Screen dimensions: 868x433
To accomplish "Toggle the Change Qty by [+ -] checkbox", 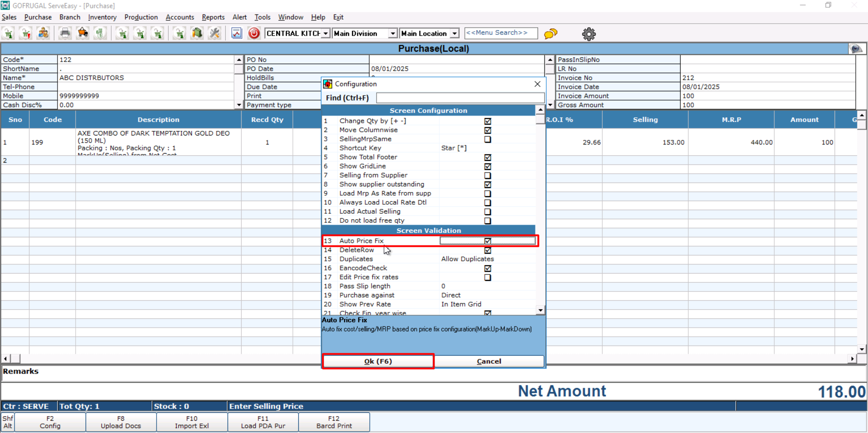I will 487,121.
